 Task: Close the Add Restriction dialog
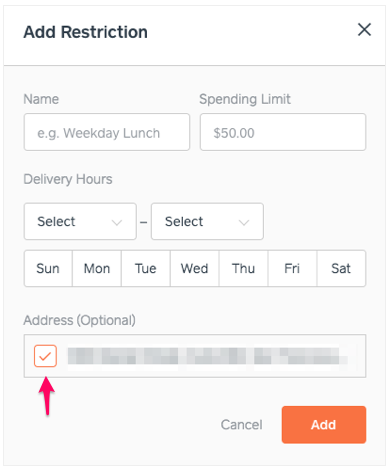[364, 30]
